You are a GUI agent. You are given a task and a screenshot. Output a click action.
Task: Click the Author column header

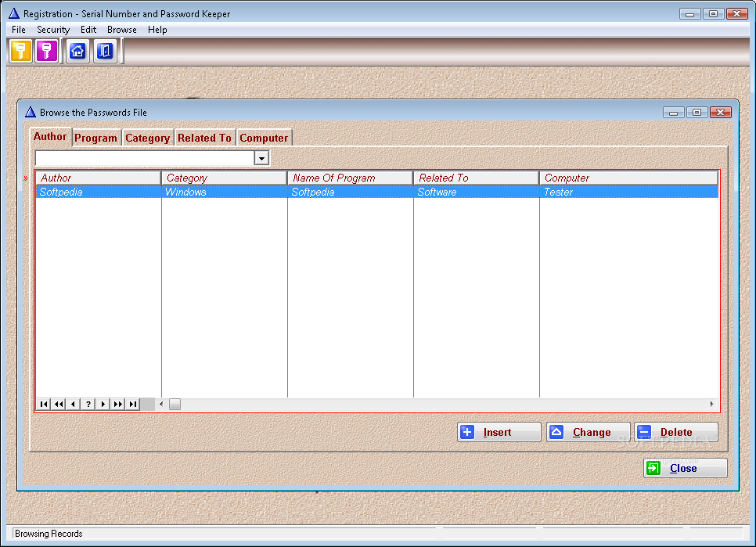99,178
